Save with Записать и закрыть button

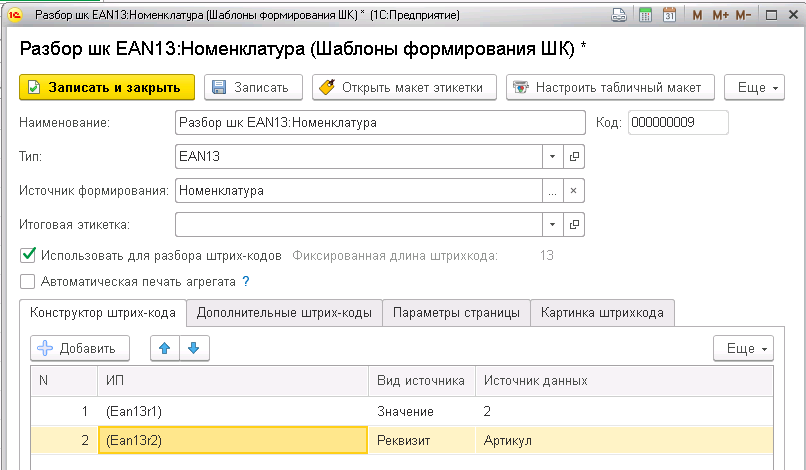coord(107,87)
